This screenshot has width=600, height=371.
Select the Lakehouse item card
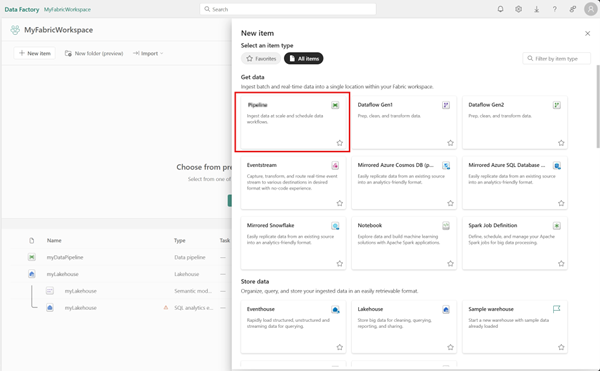coord(404,327)
